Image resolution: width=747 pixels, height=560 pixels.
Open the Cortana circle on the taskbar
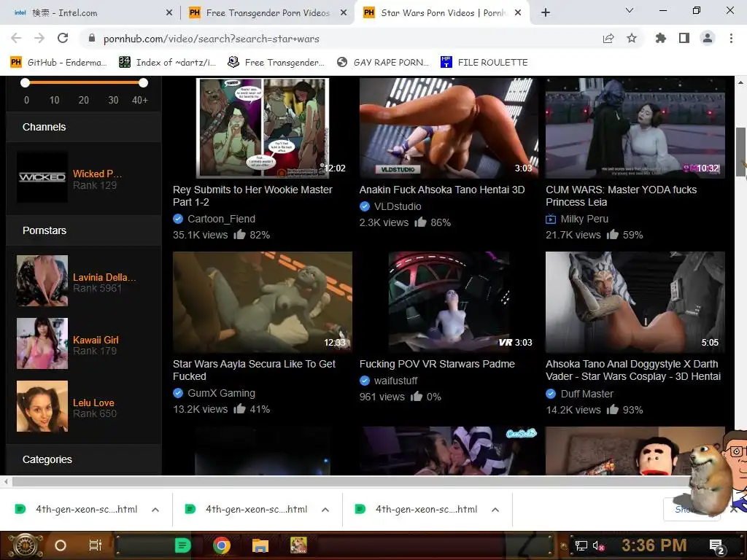pos(61,545)
